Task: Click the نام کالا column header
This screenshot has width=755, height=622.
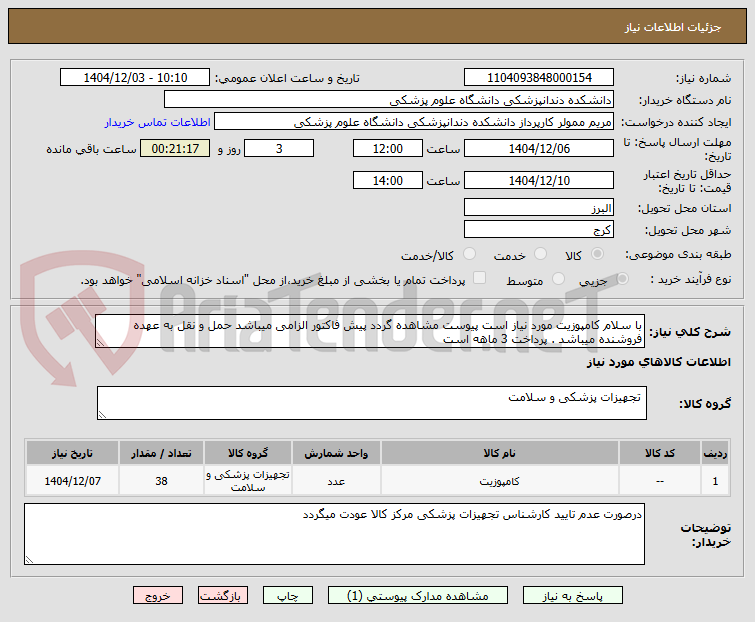Action: [x=499, y=453]
